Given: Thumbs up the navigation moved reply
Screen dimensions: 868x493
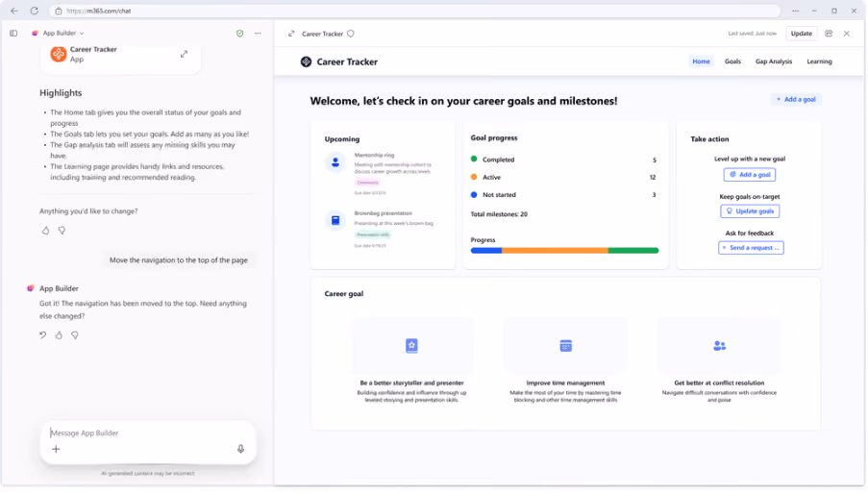Looking at the screenshot, I should point(59,334).
